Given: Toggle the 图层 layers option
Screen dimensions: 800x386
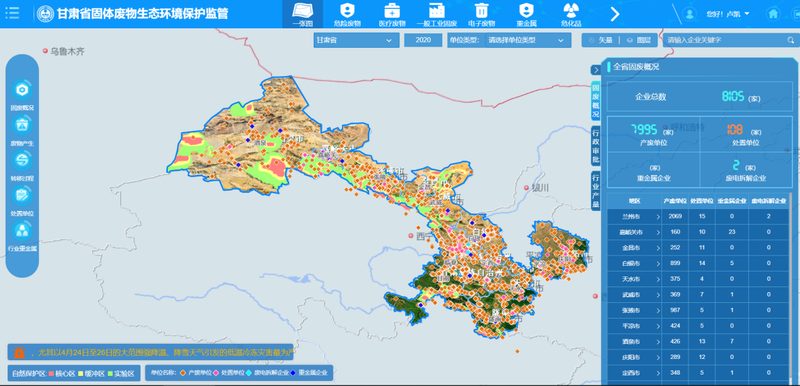Looking at the screenshot, I should (x=639, y=40).
